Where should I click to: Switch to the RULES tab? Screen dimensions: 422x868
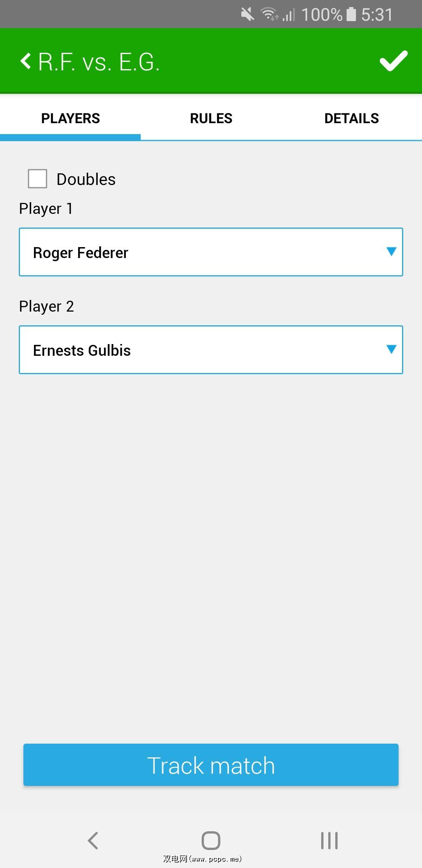point(211,118)
